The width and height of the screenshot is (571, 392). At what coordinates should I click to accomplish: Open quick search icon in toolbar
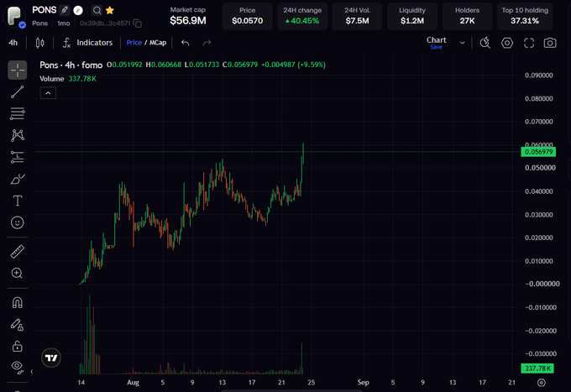pyautogui.click(x=485, y=43)
